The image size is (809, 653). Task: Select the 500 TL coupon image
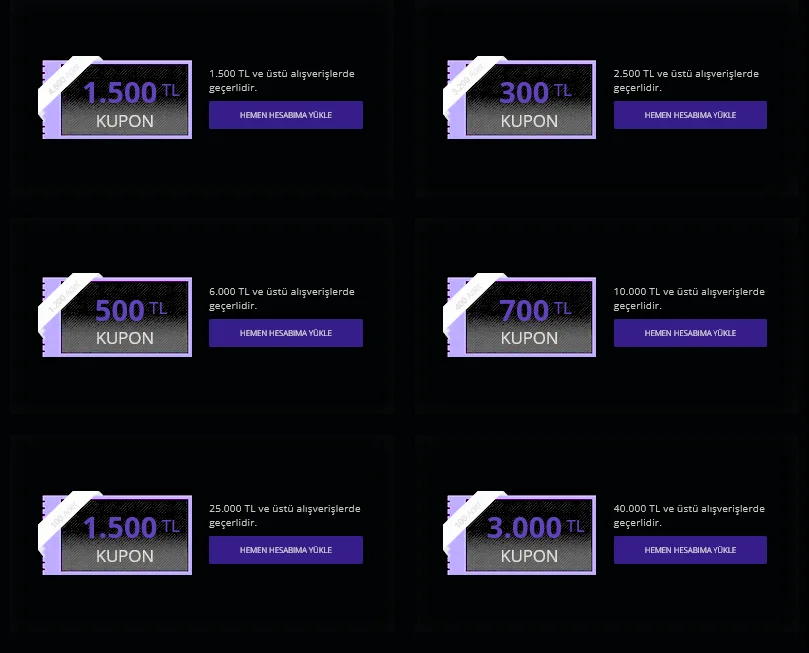pyautogui.click(x=125, y=318)
